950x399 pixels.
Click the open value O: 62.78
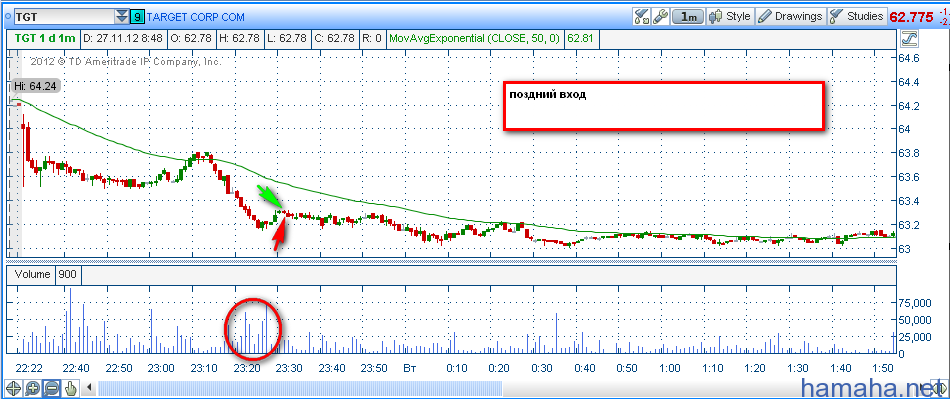[191, 39]
